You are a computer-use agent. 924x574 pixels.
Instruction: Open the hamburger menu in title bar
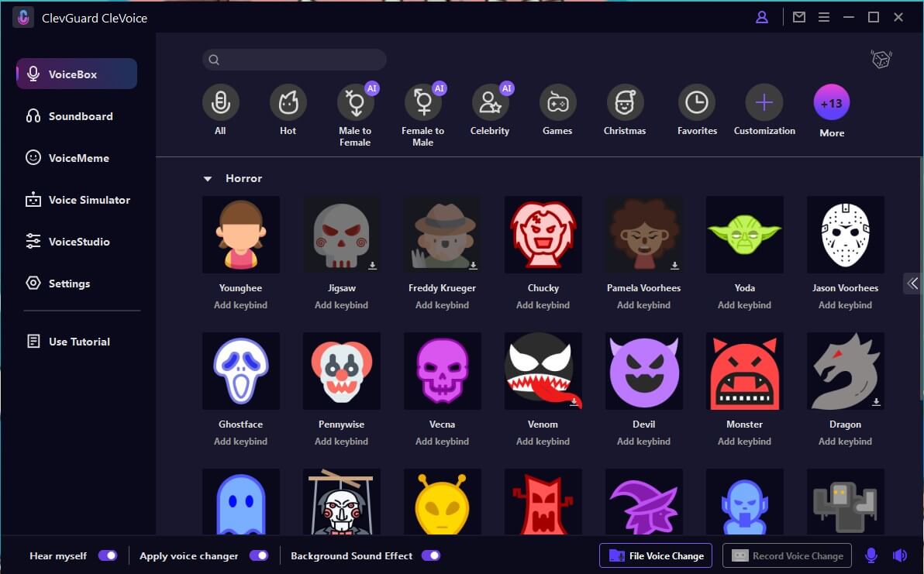(824, 17)
